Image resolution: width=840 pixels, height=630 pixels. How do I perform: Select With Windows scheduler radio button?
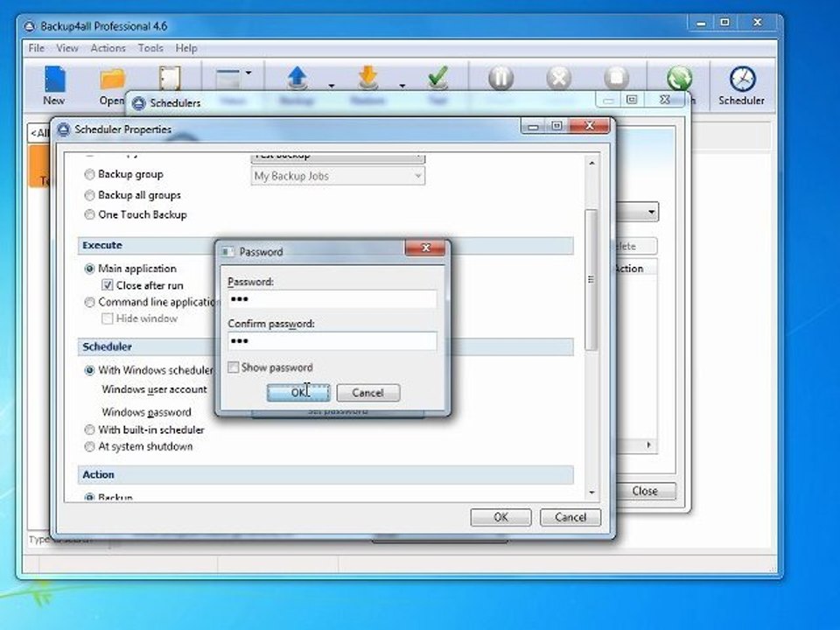89,370
